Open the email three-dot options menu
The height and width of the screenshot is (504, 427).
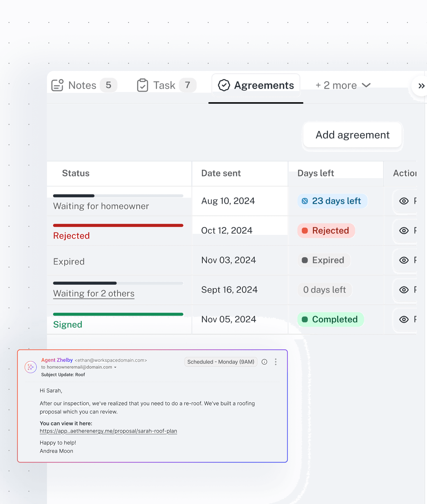275,362
